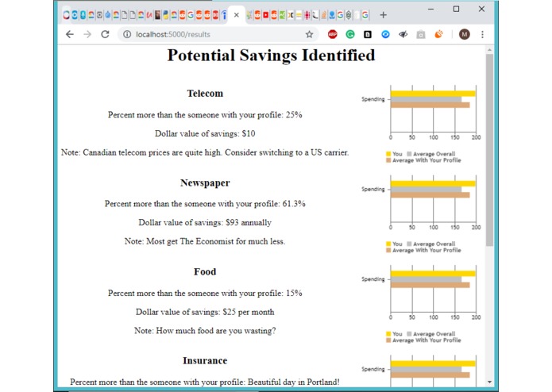Switch to the YouTube tab
The height and width of the screenshot is (392, 552).
[x=266, y=15]
